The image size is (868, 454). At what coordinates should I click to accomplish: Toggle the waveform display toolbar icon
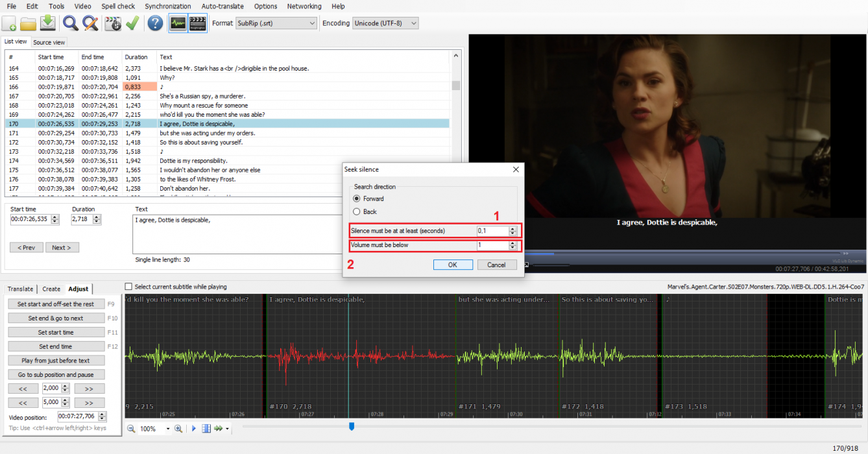click(178, 23)
